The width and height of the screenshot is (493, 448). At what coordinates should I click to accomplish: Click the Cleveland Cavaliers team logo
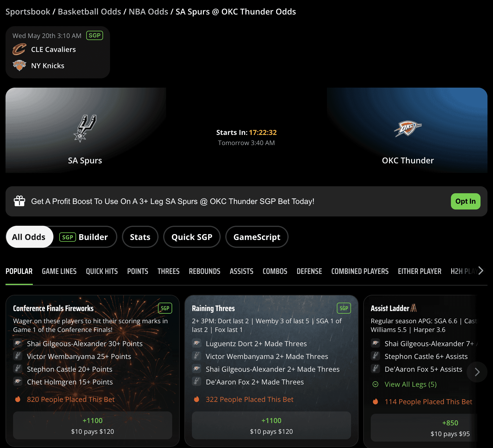[19, 49]
